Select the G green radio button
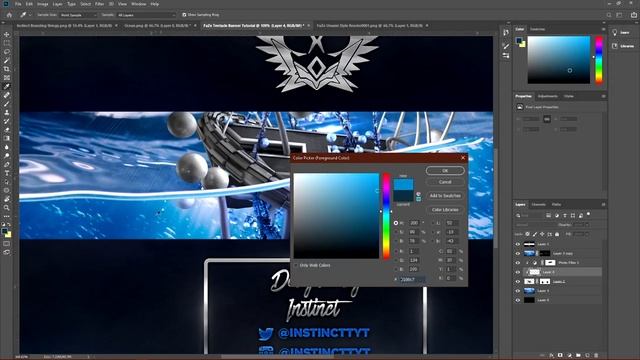Image resolution: width=640 pixels, height=360 pixels. [x=396, y=260]
